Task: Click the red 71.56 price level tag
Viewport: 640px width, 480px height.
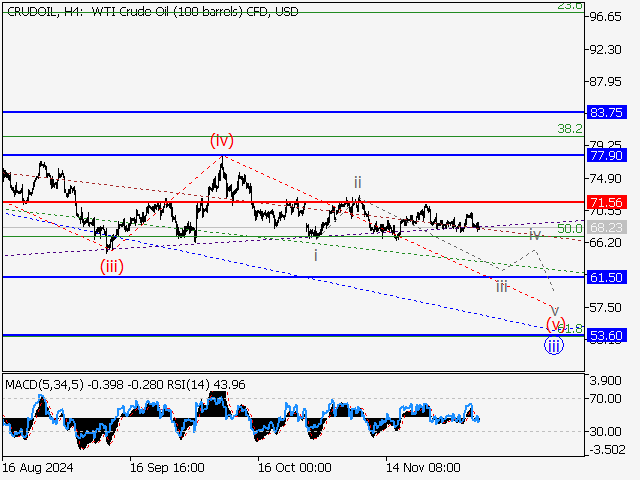Action: point(607,202)
